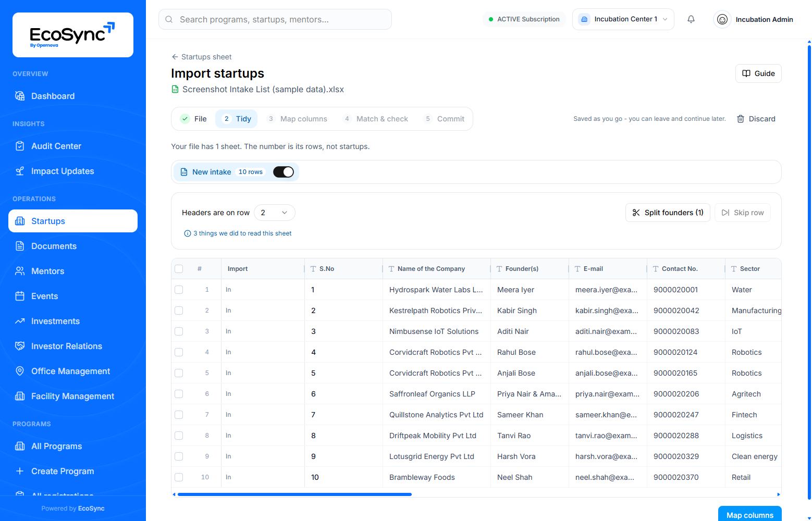Click the Skip row button

click(743, 213)
